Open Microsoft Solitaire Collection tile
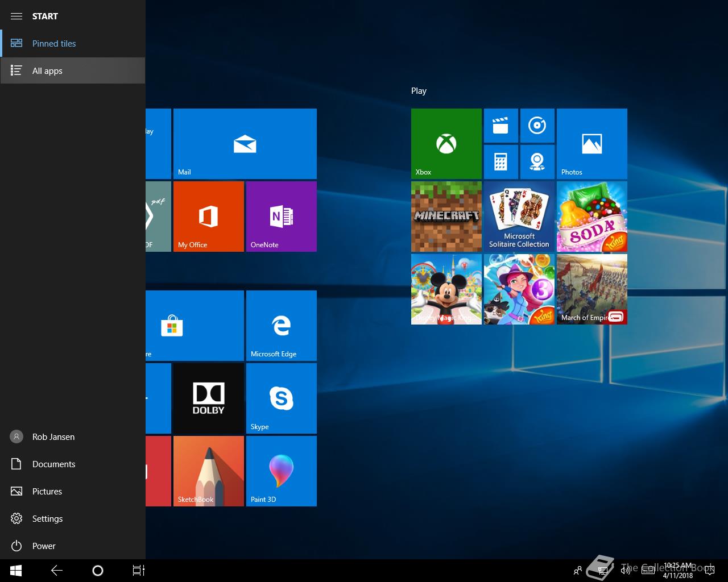 [x=519, y=217]
